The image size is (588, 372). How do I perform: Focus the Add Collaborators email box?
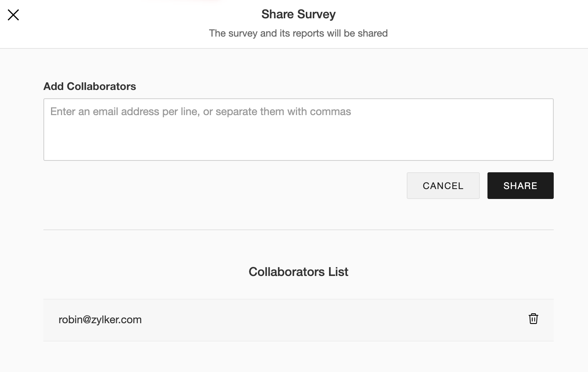click(x=298, y=130)
